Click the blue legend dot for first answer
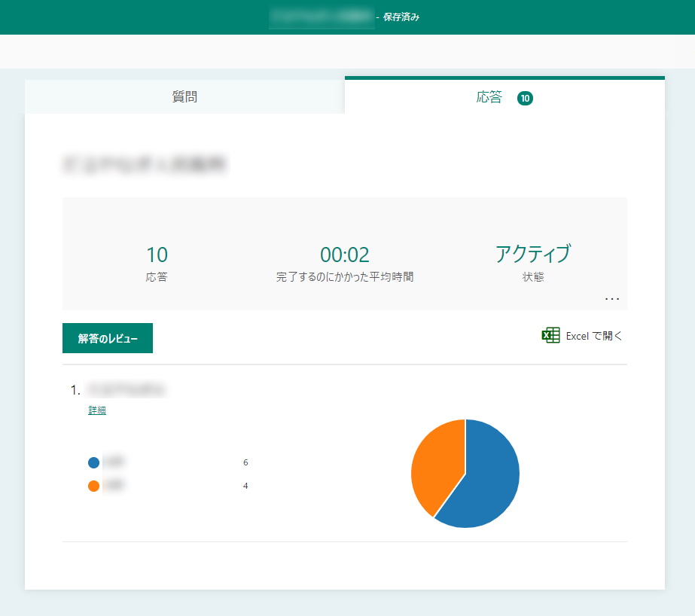Viewport: 695px width, 616px height. point(93,462)
